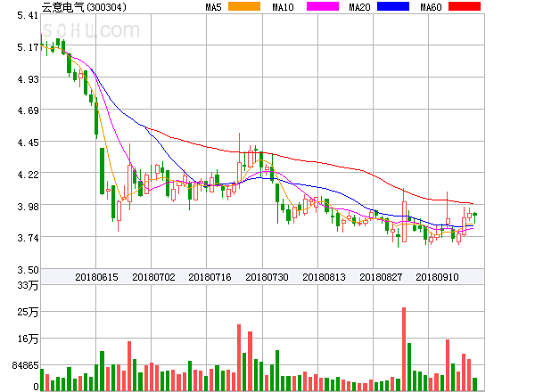535x392 pixels.
Task: Click the 20180730 date label
Action: tap(267, 277)
